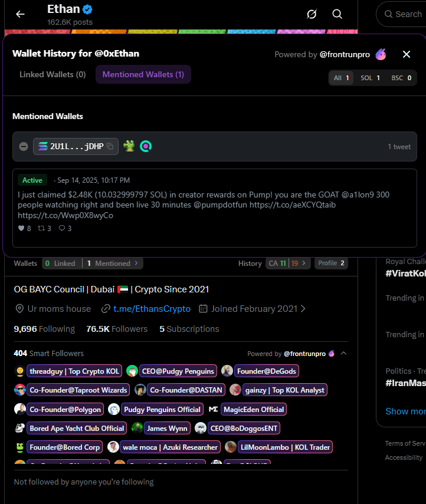Expand the Joined February 2021 chevron

pos(303,309)
